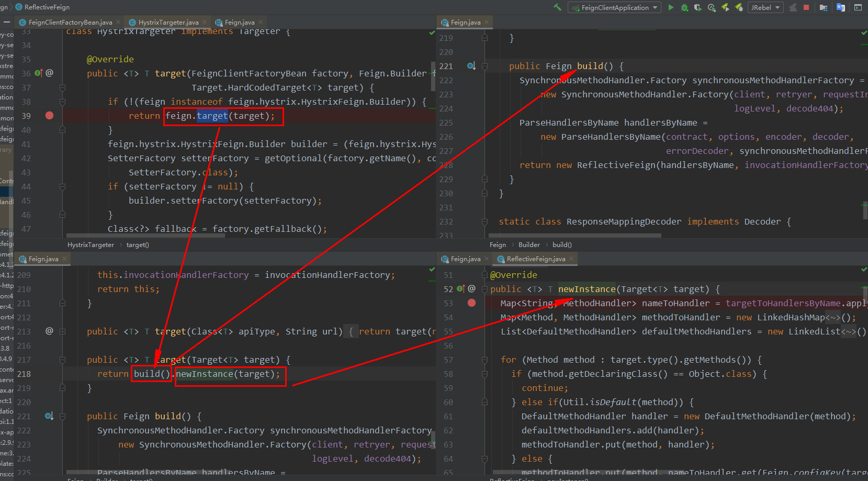This screenshot has height=481, width=868.
Task: Click the @Override annotation on line 35
Action: pos(110,59)
